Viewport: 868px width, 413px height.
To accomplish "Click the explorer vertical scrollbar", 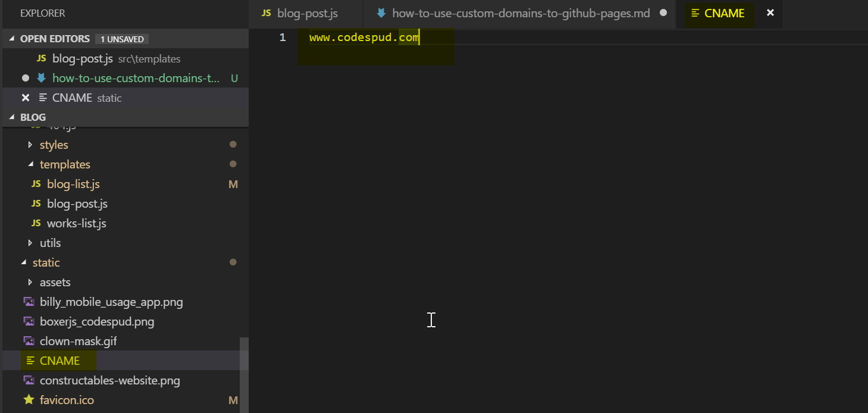I will [x=244, y=375].
